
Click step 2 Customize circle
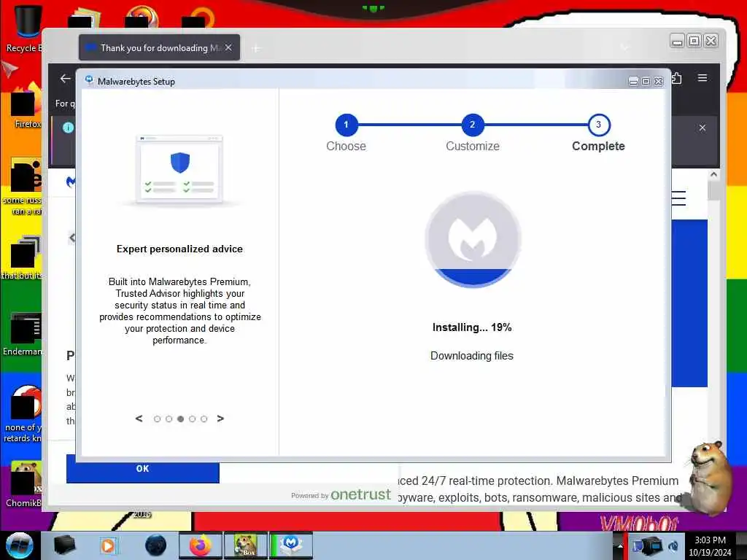[472, 125]
